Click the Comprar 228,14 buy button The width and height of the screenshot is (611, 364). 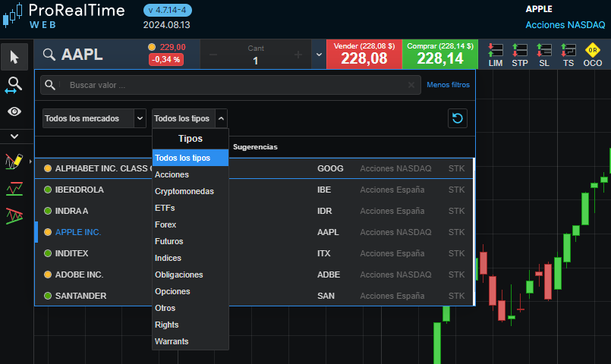pos(440,54)
